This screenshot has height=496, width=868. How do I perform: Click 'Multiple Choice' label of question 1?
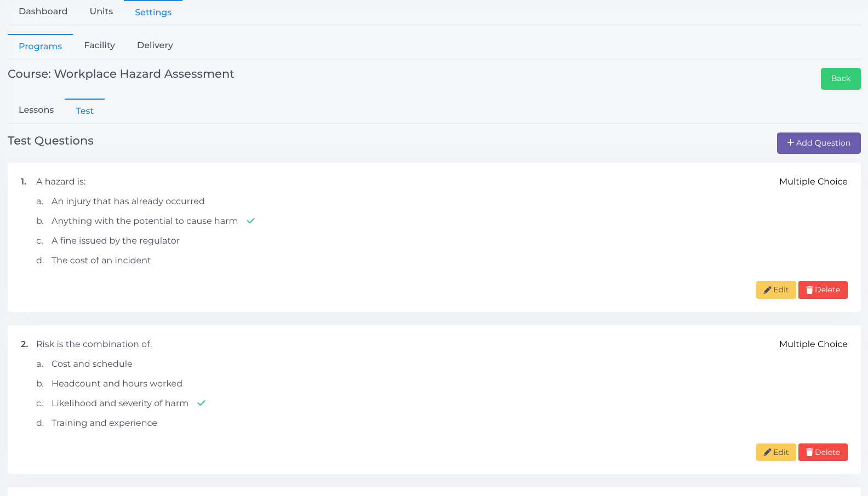[x=813, y=182]
